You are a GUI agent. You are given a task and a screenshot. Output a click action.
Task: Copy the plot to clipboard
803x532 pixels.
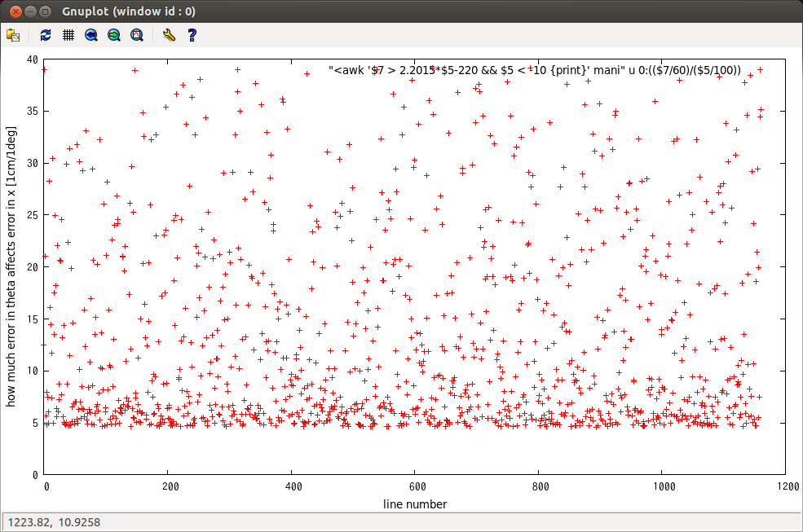pos(13,35)
